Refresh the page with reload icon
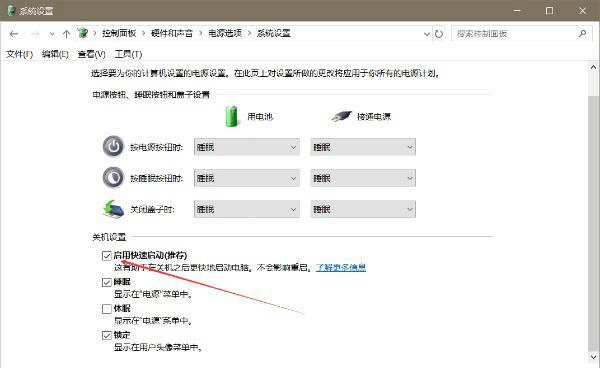Image resolution: width=600 pixels, height=368 pixels. coord(439,34)
